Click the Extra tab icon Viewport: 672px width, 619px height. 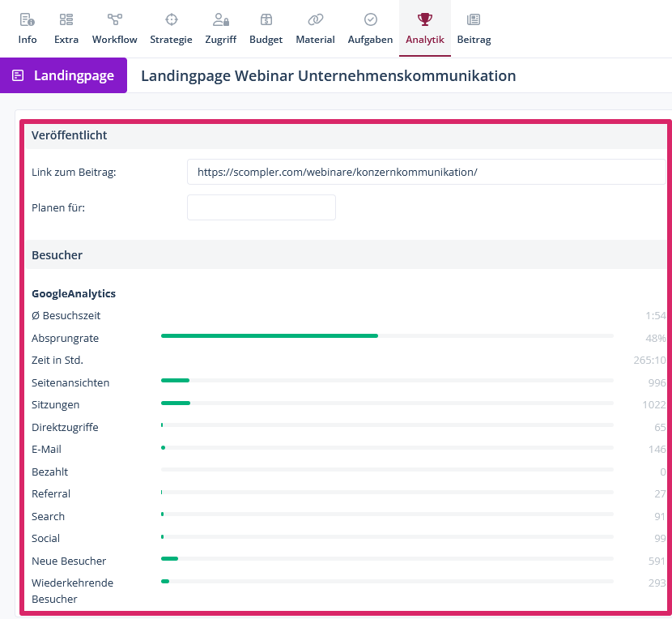(x=66, y=20)
